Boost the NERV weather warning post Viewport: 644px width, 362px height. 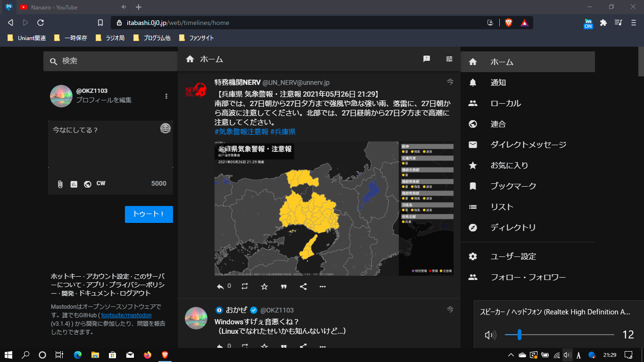(245, 286)
